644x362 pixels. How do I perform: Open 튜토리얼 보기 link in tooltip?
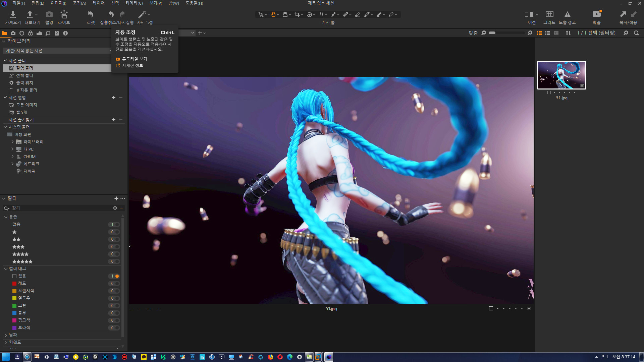coord(131,59)
